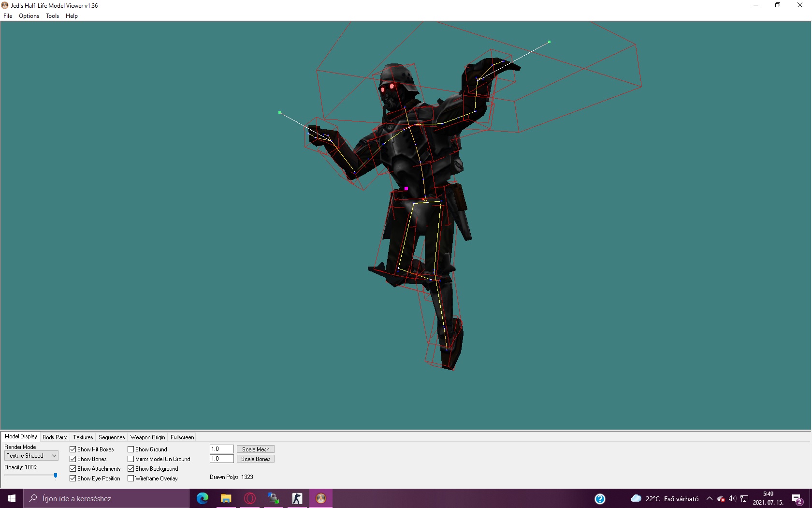This screenshot has height=508, width=812.
Task: Open Opera browser from taskbar
Action: 250,498
